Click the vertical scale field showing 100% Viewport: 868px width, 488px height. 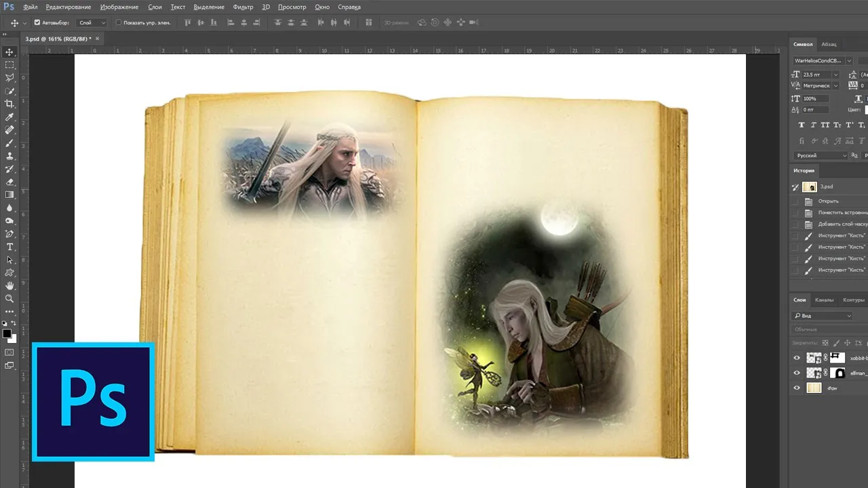(816, 98)
